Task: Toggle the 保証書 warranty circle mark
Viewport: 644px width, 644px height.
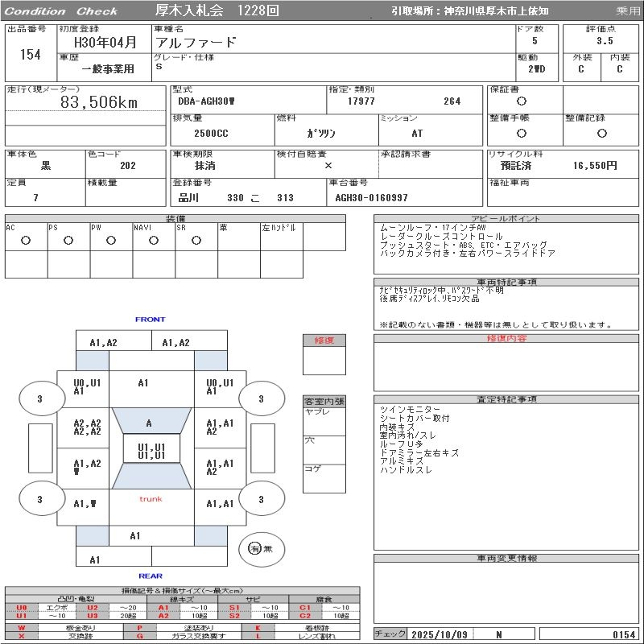Action: (521, 101)
